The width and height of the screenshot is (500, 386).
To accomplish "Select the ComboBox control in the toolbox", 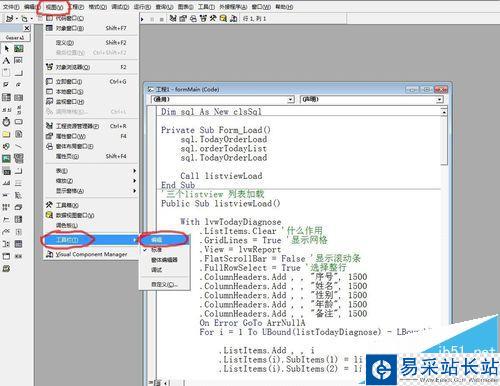I will click(x=6, y=97).
